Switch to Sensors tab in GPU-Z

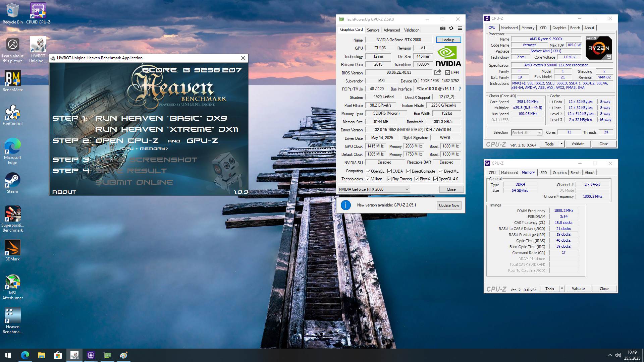[x=373, y=30]
